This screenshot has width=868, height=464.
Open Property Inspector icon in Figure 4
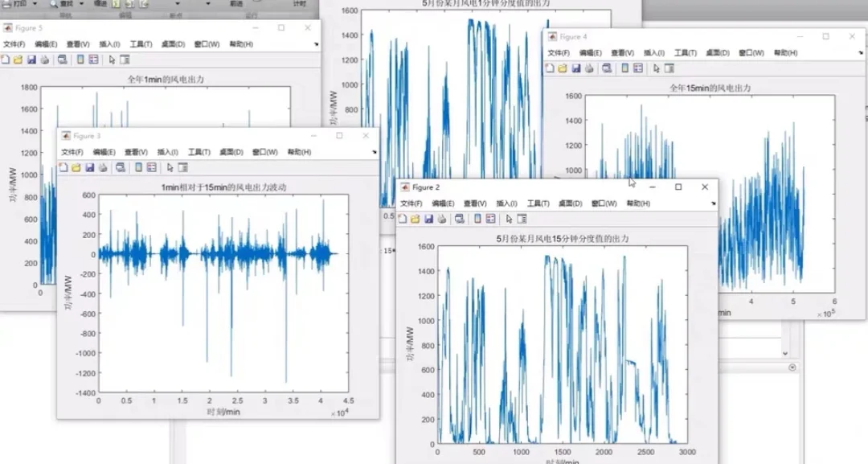[669, 68]
